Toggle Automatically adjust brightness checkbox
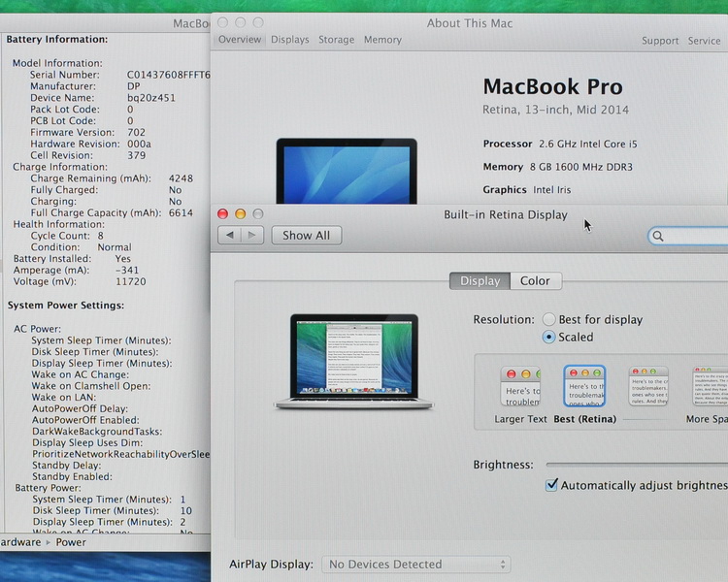Image resolution: width=728 pixels, height=582 pixels. (x=551, y=485)
